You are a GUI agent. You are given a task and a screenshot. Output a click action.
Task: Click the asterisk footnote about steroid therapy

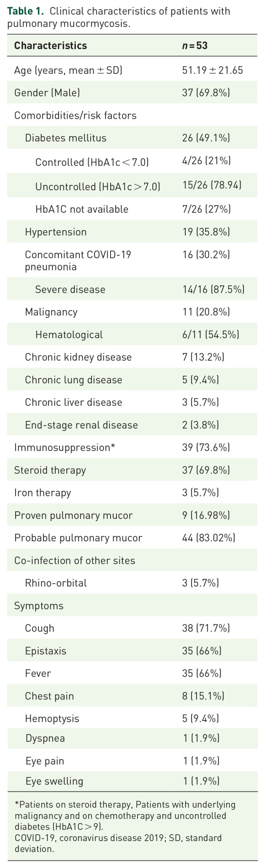pos(125,815)
